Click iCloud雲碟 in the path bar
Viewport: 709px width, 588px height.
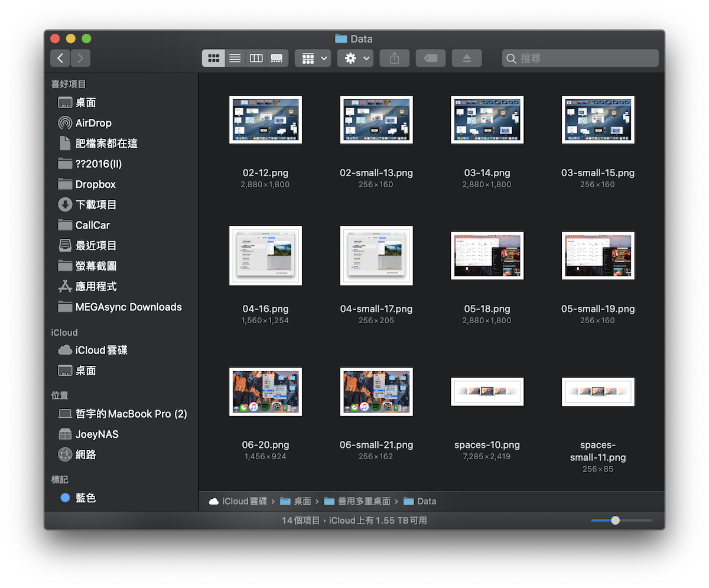(237, 501)
